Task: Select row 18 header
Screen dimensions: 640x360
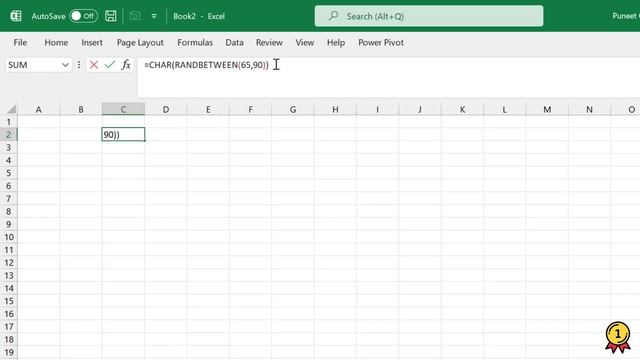Action: [x=9, y=340]
